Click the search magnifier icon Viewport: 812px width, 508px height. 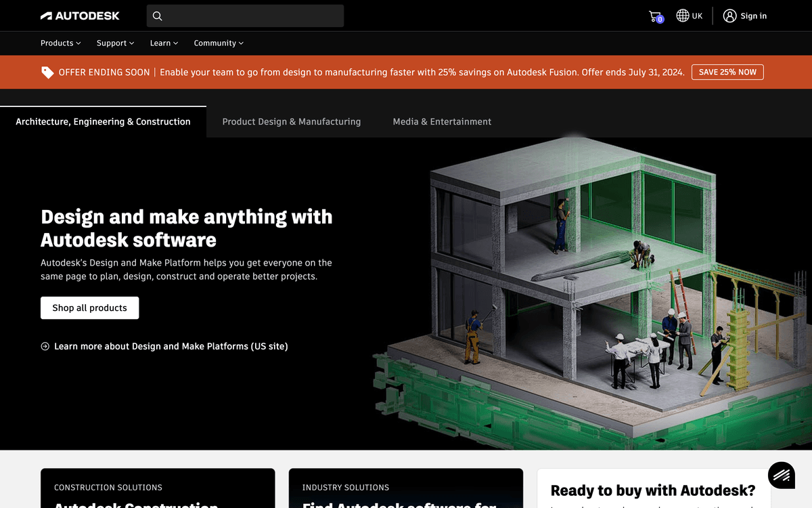click(x=157, y=16)
